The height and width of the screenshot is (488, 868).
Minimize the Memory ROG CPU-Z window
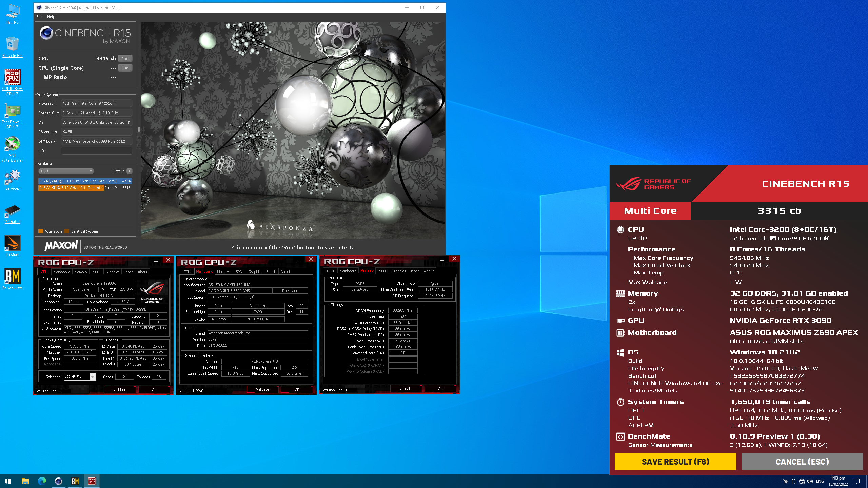pyautogui.click(x=442, y=260)
